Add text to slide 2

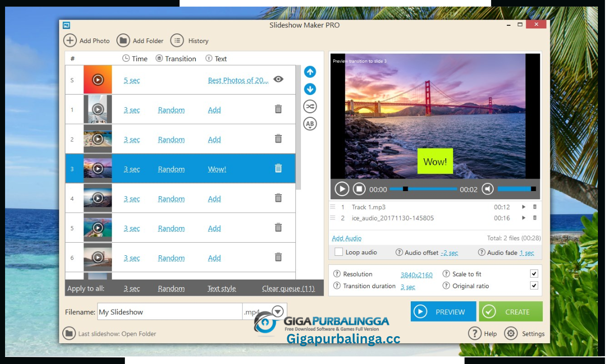214,140
